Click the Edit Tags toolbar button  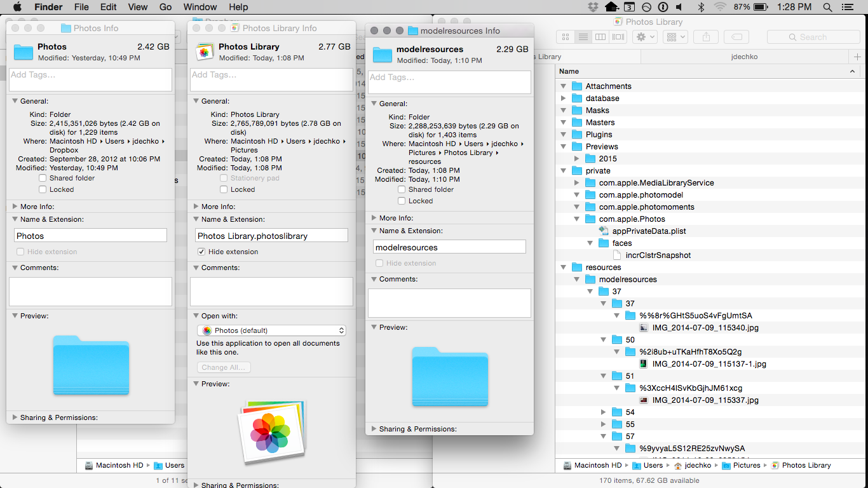[736, 37]
